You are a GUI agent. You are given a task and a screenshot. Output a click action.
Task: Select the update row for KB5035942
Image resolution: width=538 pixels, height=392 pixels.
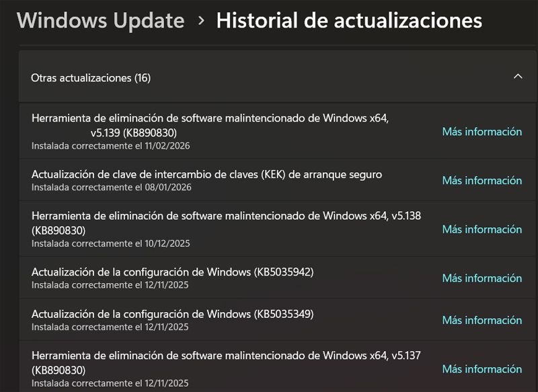click(x=202, y=276)
